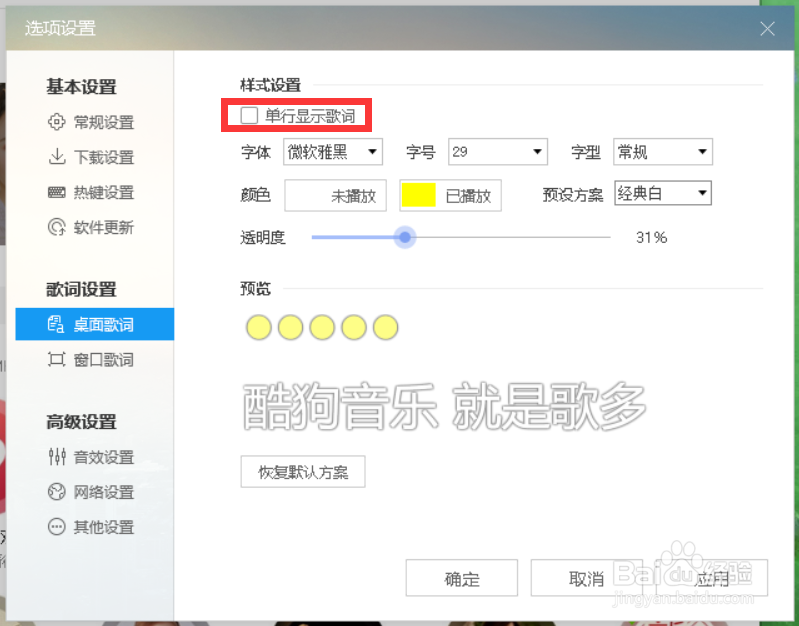Click the 软件更新 refresh icon
This screenshot has height=626, width=799.
57,227
